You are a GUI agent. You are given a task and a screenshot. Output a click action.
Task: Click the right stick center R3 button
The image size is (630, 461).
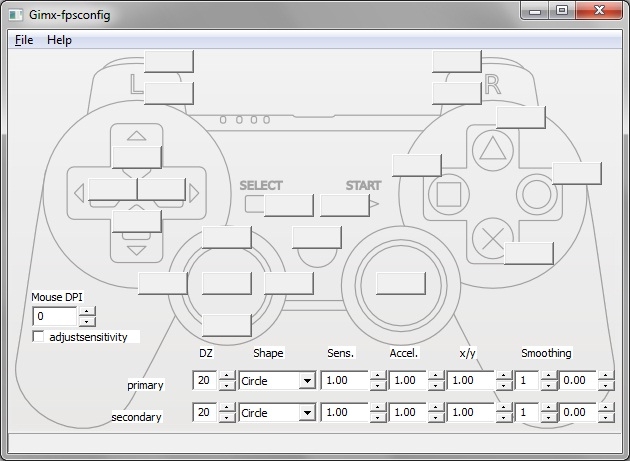point(401,283)
